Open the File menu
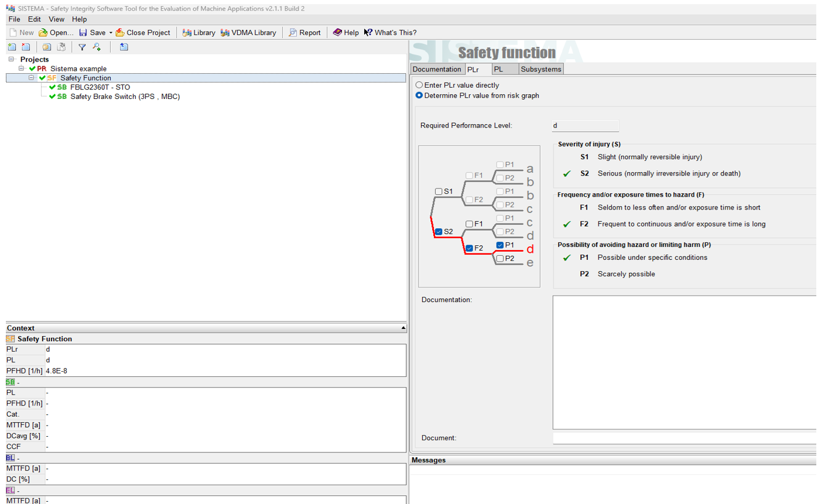Image resolution: width=818 pixels, height=504 pixels. [x=15, y=19]
